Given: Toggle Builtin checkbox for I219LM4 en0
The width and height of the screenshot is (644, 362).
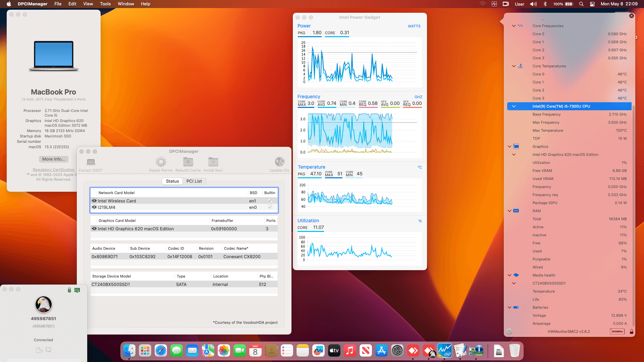Looking at the screenshot, I should (270, 207).
